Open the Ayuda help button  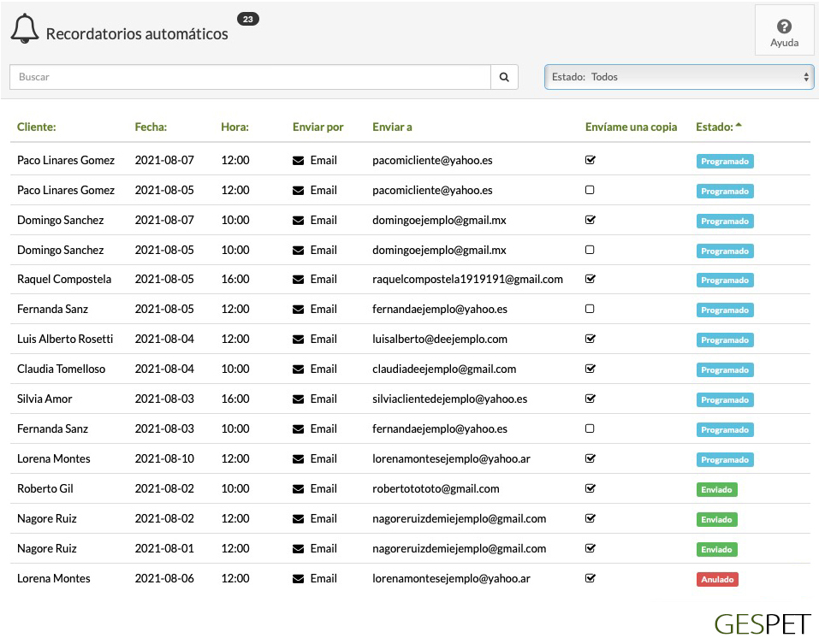[784, 32]
